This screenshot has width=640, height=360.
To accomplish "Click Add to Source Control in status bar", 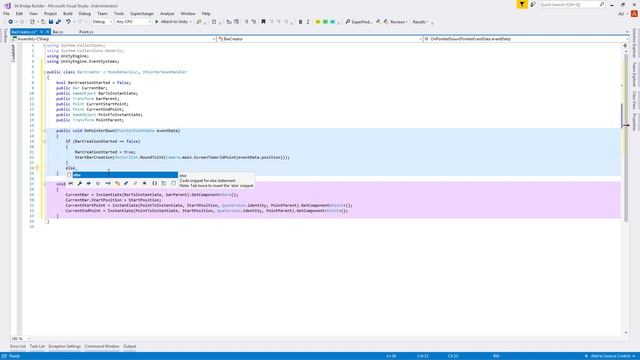I will coord(610,356).
